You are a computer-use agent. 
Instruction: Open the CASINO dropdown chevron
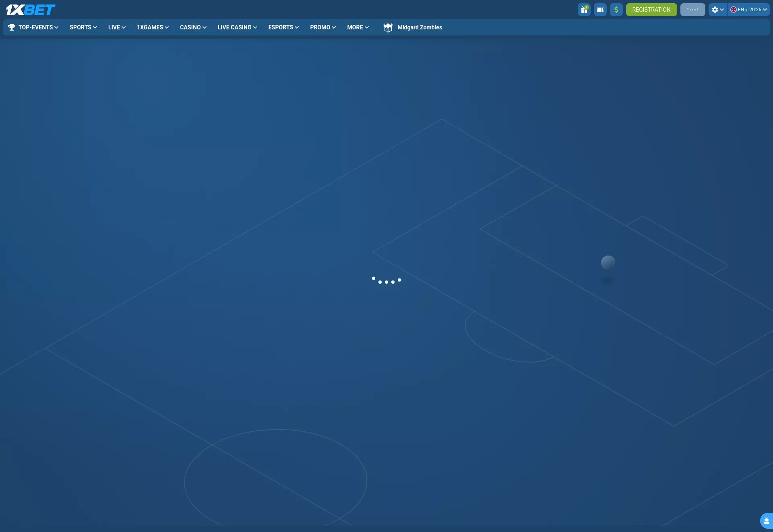(x=205, y=27)
